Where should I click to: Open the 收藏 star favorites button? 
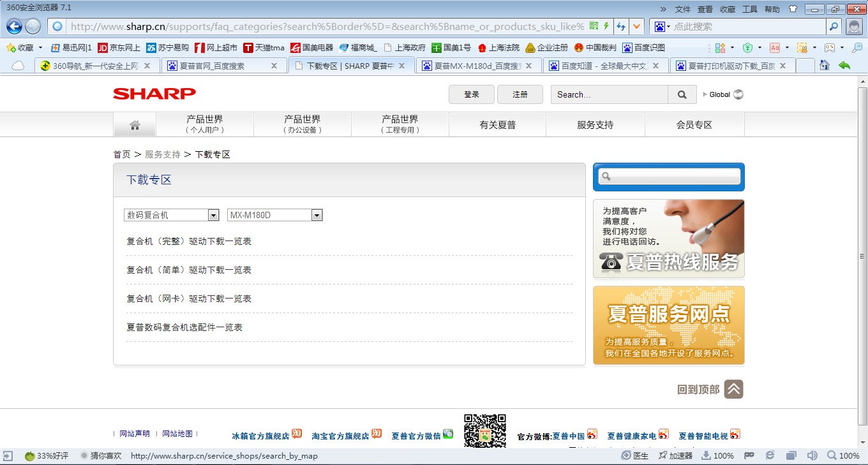(20, 47)
